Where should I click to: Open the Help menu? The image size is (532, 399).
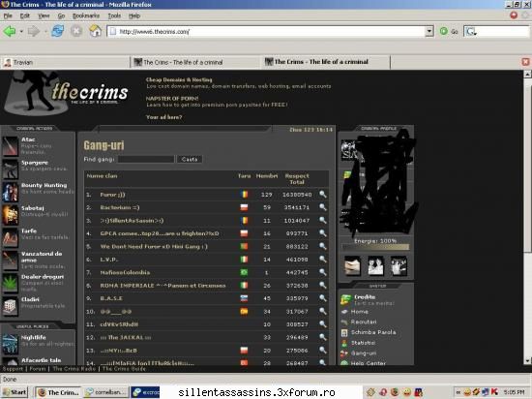coord(134,15)
